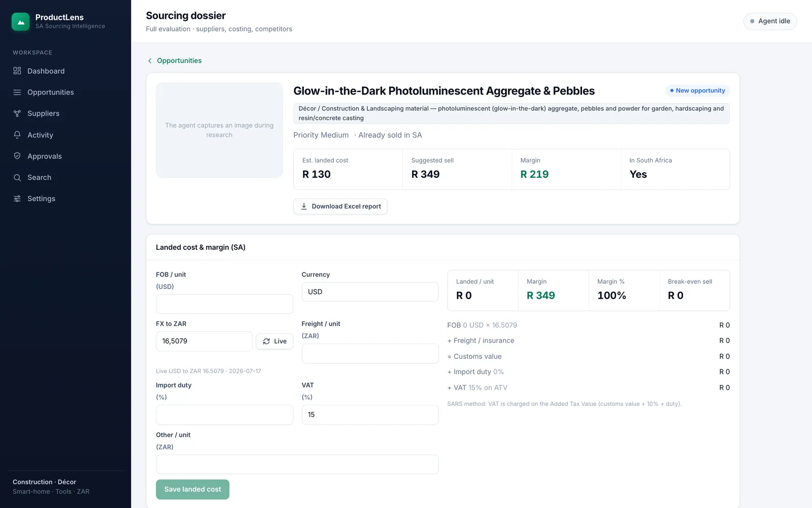
Task: Click the Suggested sell R 349 value
Action: (x=425, y=174)
